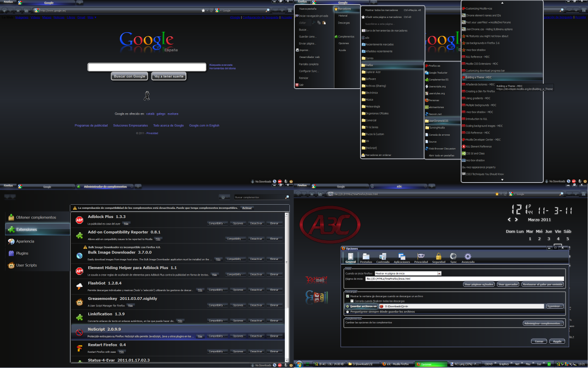Select Extensiones category in add-ons sidebar
The width and height of the screenshot is (588, 368).
pyautogui.click(x=38, y=229)
